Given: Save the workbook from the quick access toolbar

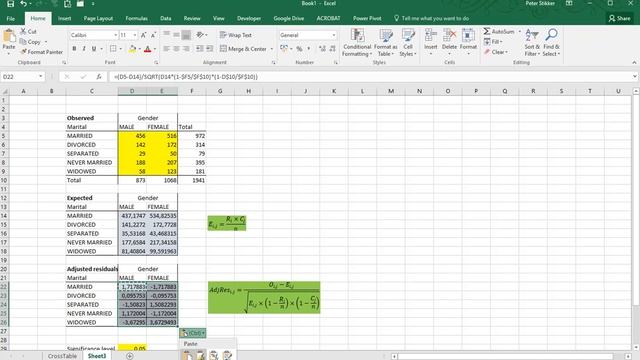Looking at the screenshot, I should (x=10, y=4).
